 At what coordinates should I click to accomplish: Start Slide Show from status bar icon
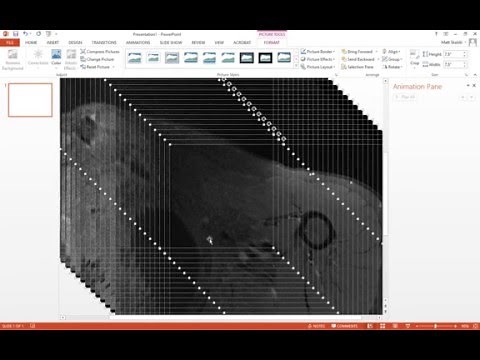click(x=407, y=326)
